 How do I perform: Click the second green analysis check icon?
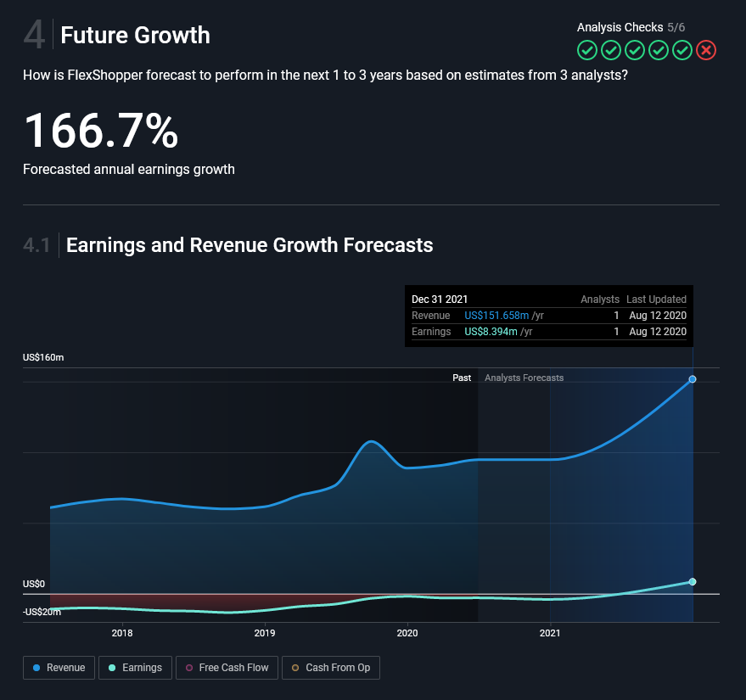pyautogui.click(x=611, y=50)
